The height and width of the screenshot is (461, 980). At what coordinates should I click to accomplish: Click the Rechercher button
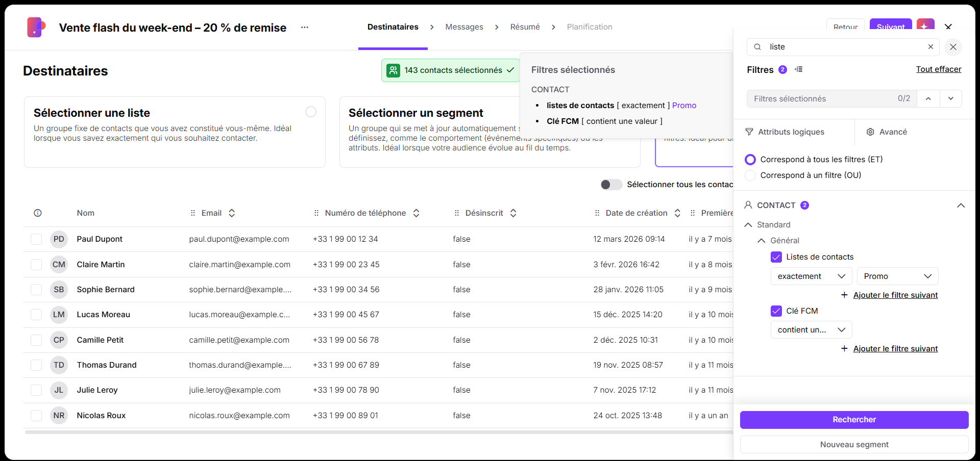click(x=854, y=420)
